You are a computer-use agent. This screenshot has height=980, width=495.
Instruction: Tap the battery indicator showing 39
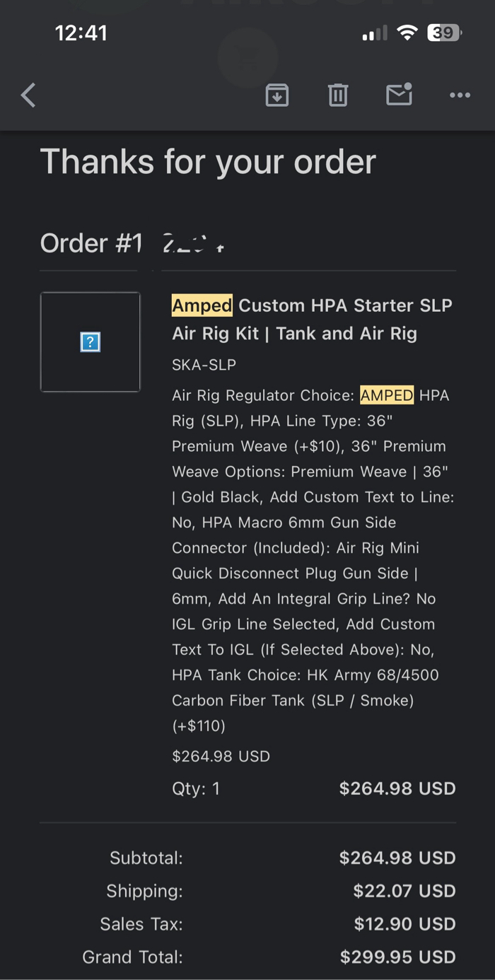click(x=444, y=33)
